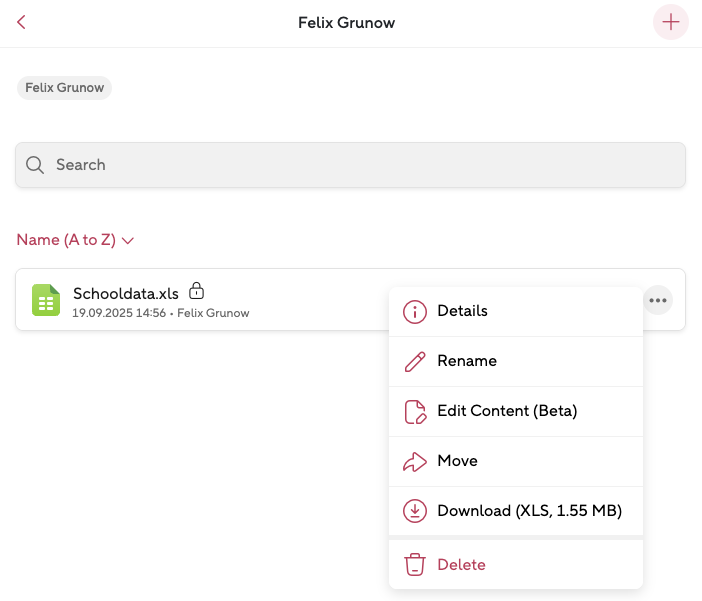Open the three-dots menu for Schooldata.xls

pos(657,300)
